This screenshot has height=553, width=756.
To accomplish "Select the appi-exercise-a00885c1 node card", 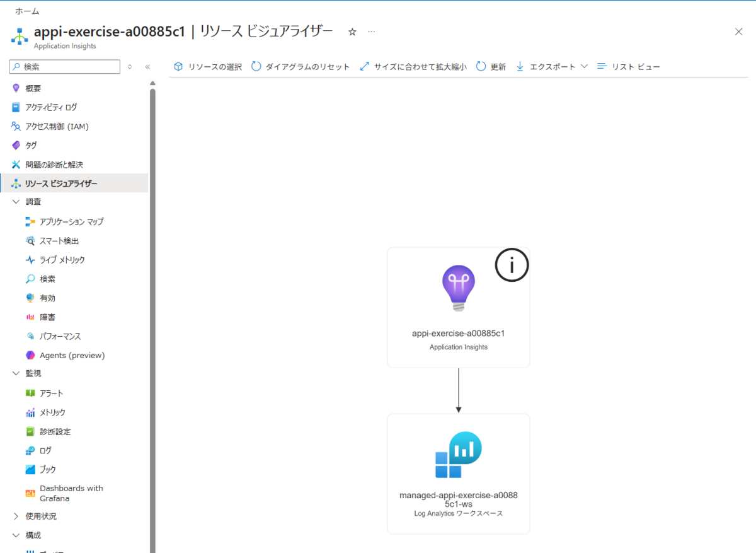I will 459,307.
